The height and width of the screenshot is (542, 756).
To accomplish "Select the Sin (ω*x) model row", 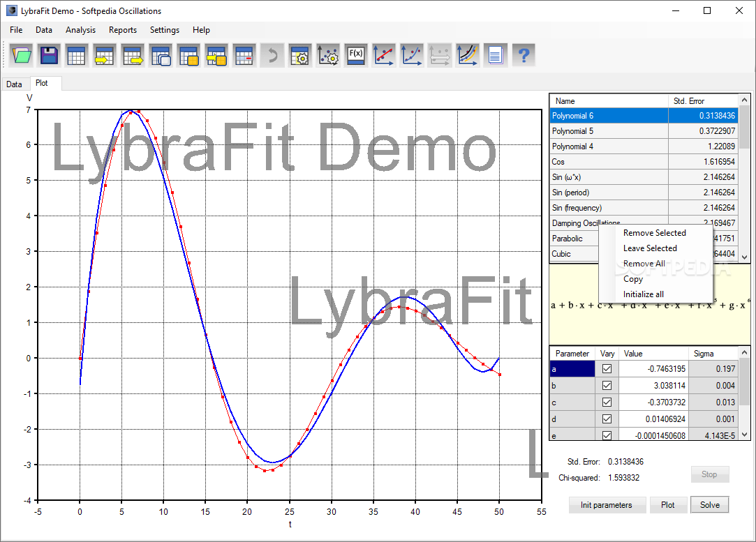I will pos(644,177).
